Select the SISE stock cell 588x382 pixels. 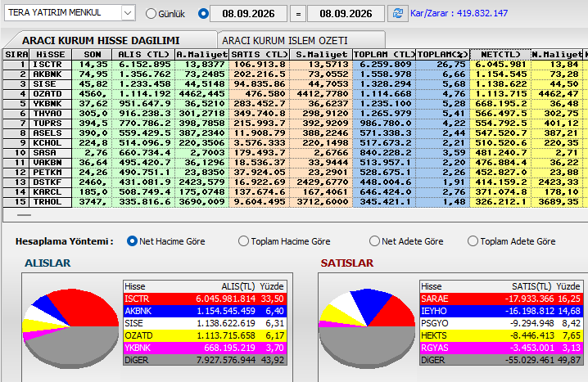pos(51,84)
